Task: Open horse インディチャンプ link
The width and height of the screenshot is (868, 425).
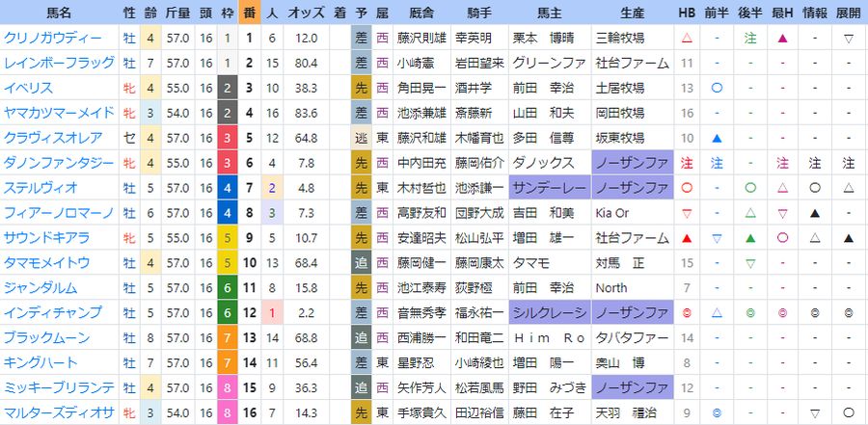Action: click(x=53, y=312)
